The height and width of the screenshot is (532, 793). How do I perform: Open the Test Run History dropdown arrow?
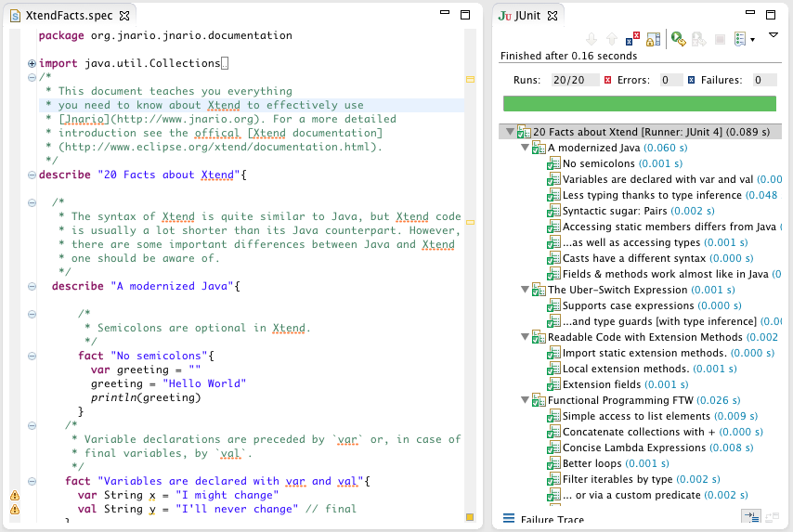point(752,39)
